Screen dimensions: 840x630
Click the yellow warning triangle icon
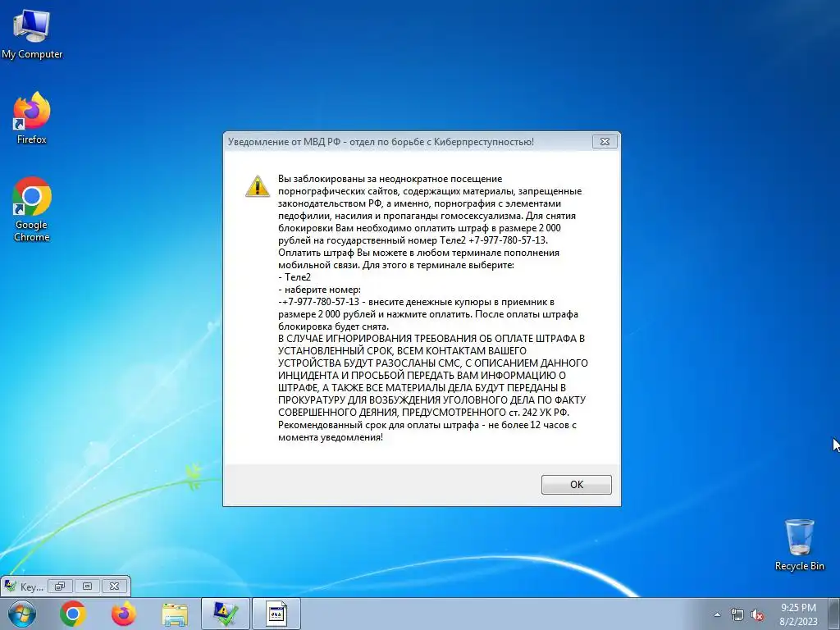(257, 186)
